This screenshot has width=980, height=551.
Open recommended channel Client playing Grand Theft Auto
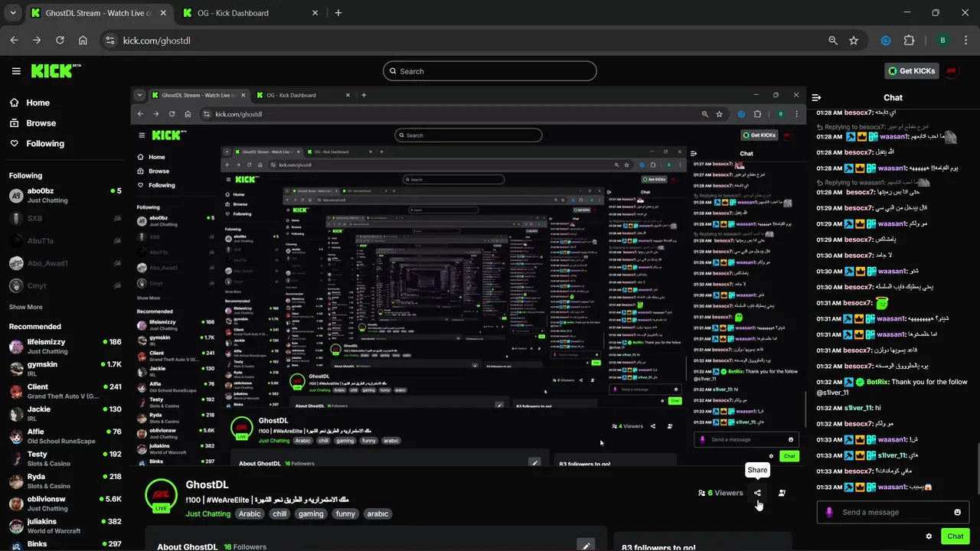click(x=64, y=391)
